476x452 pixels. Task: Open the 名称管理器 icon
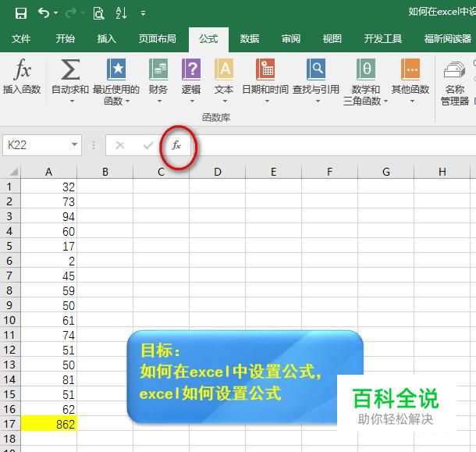(x=454, y=69)
